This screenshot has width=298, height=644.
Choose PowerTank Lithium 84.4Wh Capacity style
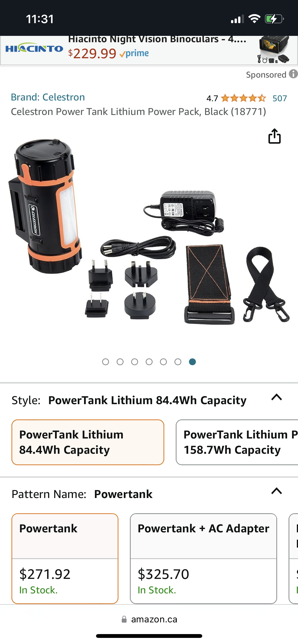[88, 442]
